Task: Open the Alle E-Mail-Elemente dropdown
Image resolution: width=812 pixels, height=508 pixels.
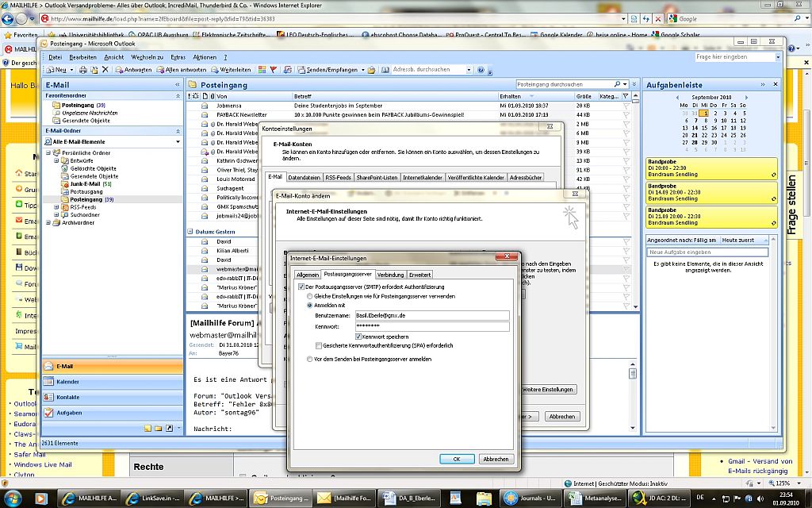Action: tap(178, 141)
